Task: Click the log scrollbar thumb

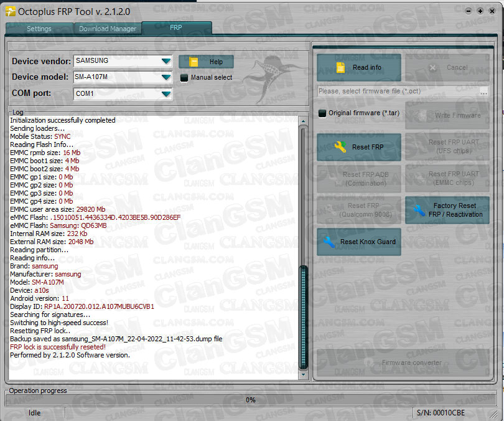Action: pos(303,317)
